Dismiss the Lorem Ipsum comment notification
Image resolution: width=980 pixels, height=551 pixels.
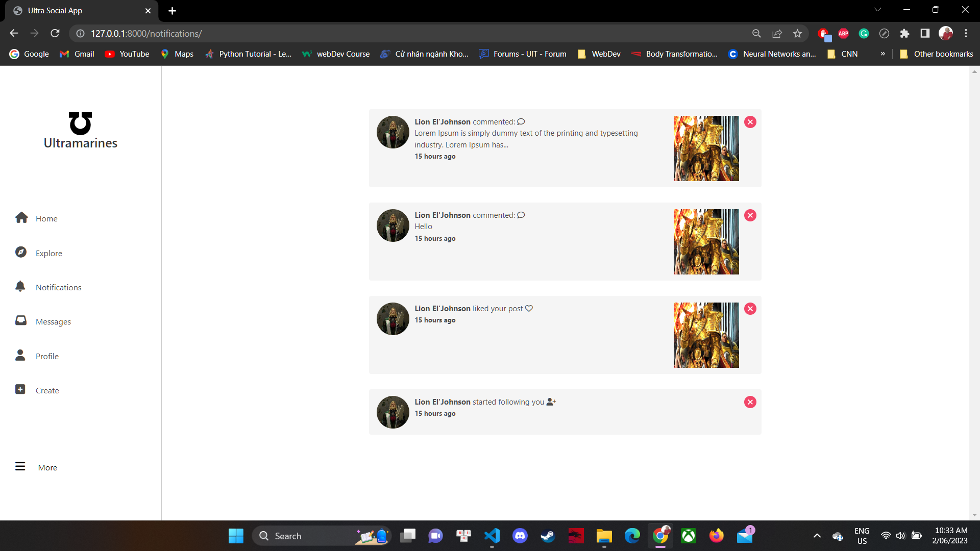[x=750, y=122]
